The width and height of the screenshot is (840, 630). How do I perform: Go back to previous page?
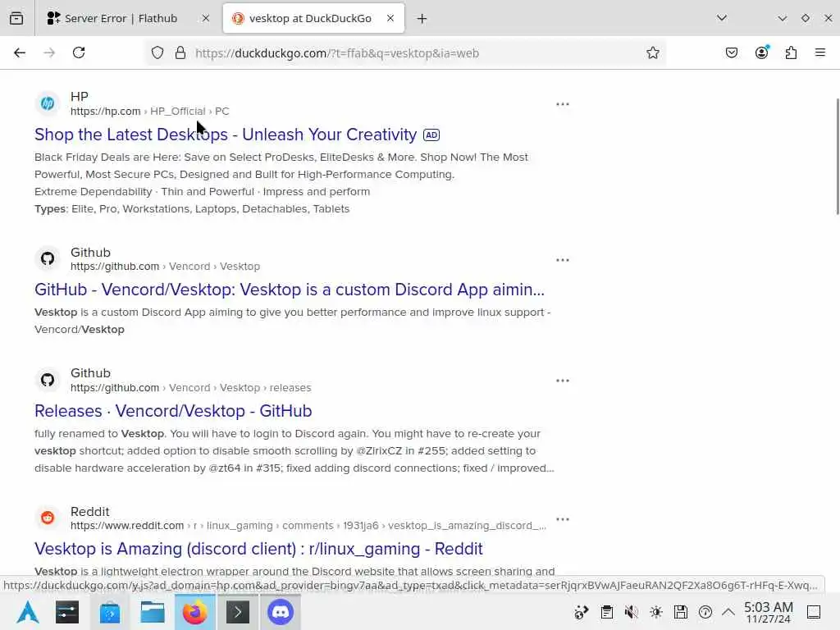tap(20, 52)
